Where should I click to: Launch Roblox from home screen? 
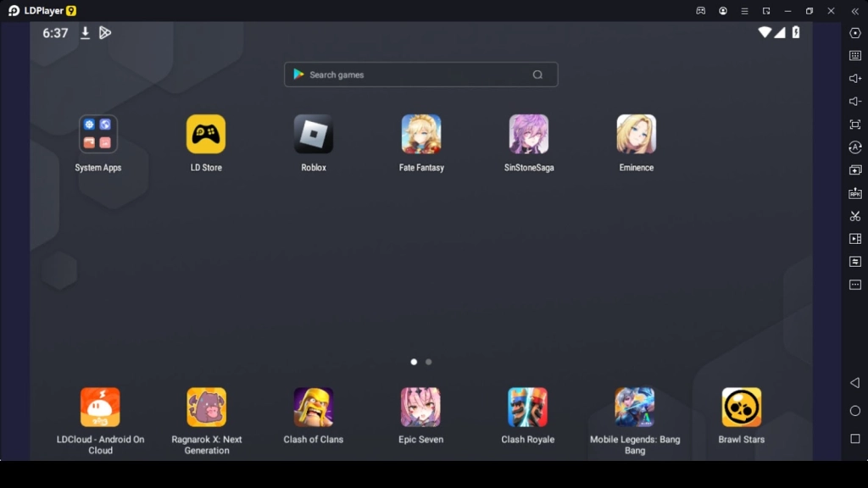314,134
